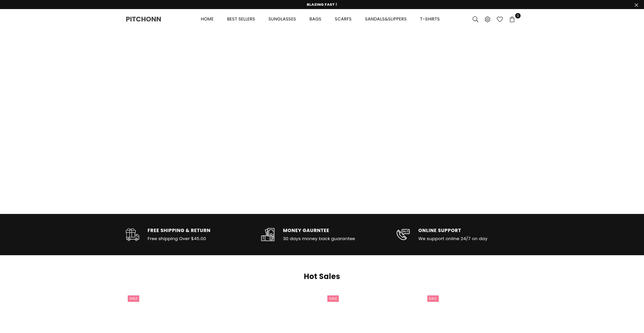Image resolution: width=644 pixels, height=333 pixels.
Task: Open the shopping bag cart icon
Action: [512, 19]
